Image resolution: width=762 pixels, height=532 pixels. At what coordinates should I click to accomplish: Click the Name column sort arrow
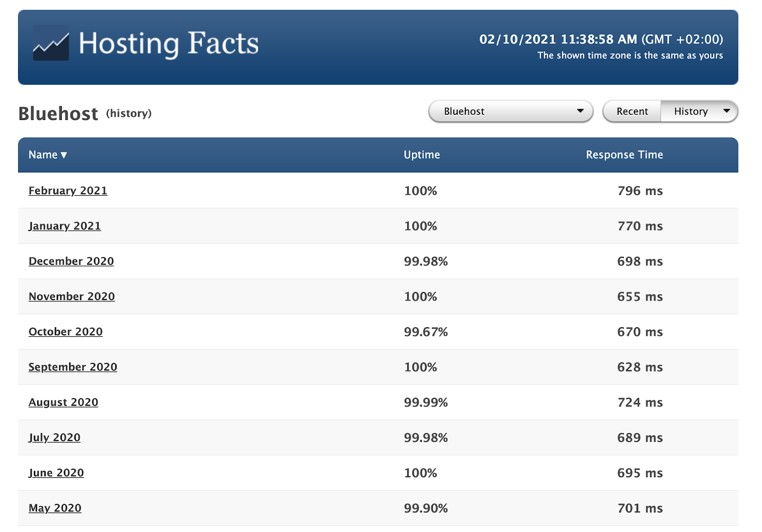click(64, 155)
